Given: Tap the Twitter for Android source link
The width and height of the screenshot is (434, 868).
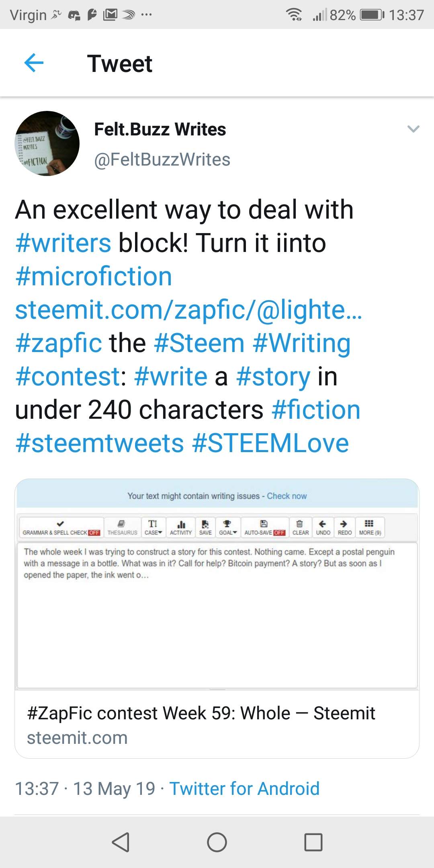Looking at the screenshot, I should [x=244, y=788].
